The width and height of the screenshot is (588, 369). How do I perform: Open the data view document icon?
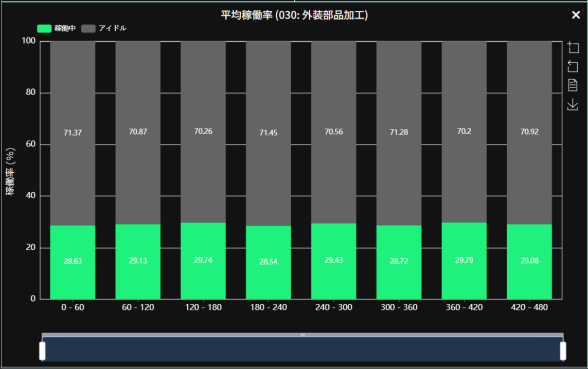[573, 85]
